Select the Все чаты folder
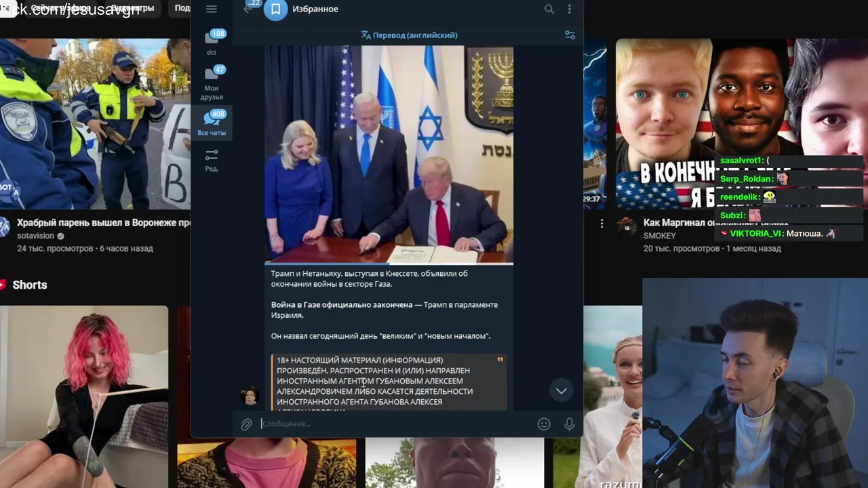 point(212,123)
